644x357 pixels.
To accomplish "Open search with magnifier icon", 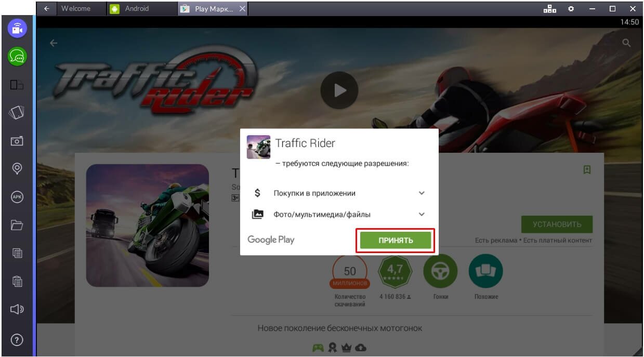I will (626, 44).
